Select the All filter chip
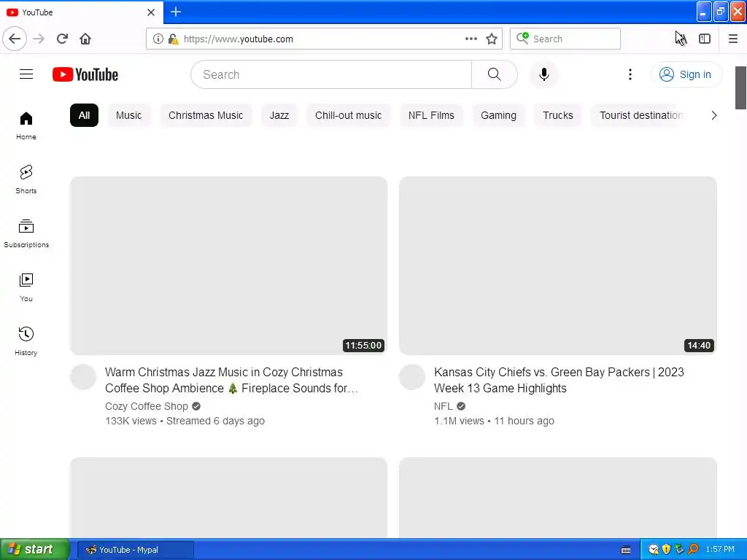This screenshot has width=747, height=560. point(84,115)
